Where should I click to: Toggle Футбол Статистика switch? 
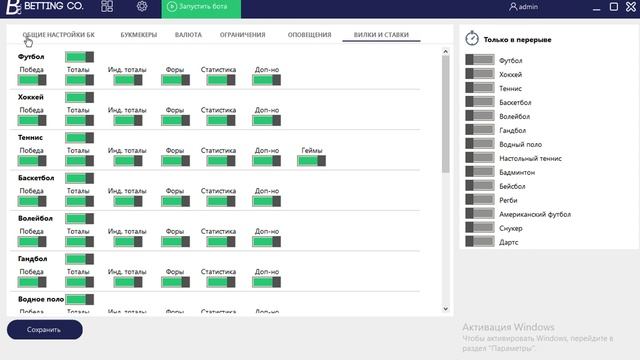(221, 80)
